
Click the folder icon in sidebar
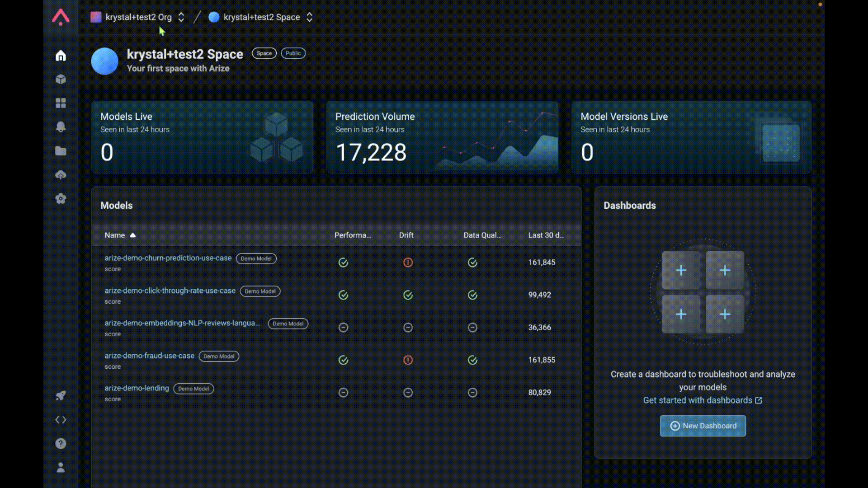point(61,151)
